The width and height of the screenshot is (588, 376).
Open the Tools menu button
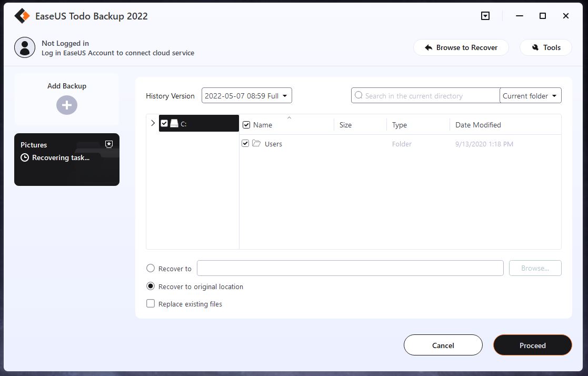[546, 47]
